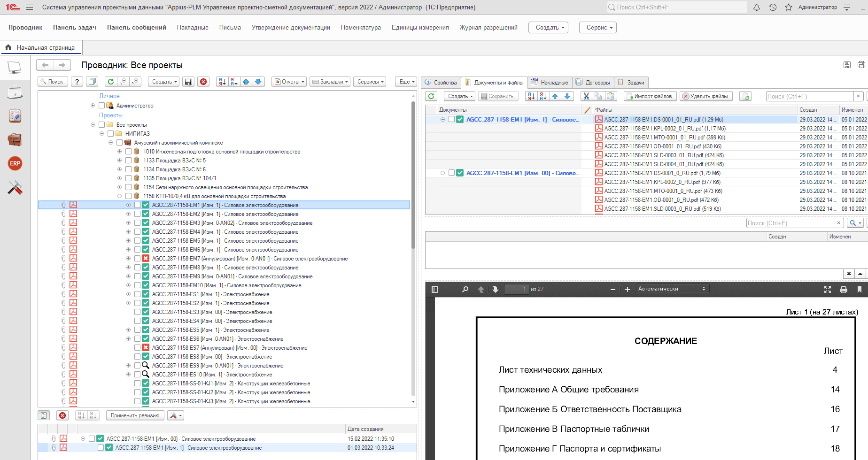
Task: Expand the 1010 Инженерная подготовка node
Action: pos(119,152)
